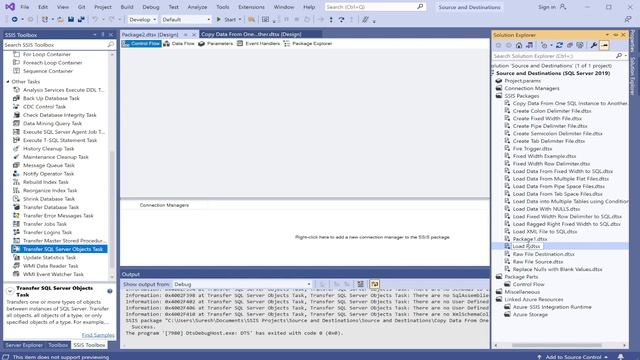
Task: Click the Visual Studio search box
Action: [x=375, y=7]
